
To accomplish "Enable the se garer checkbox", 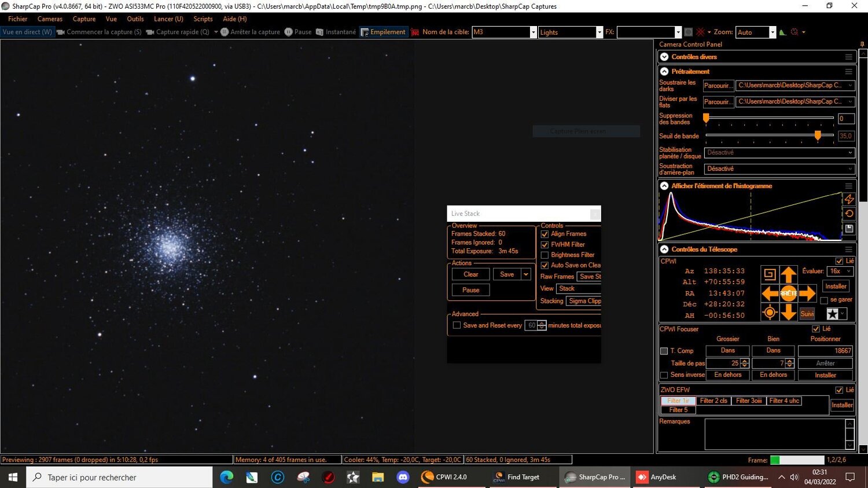I will point(824,300).
